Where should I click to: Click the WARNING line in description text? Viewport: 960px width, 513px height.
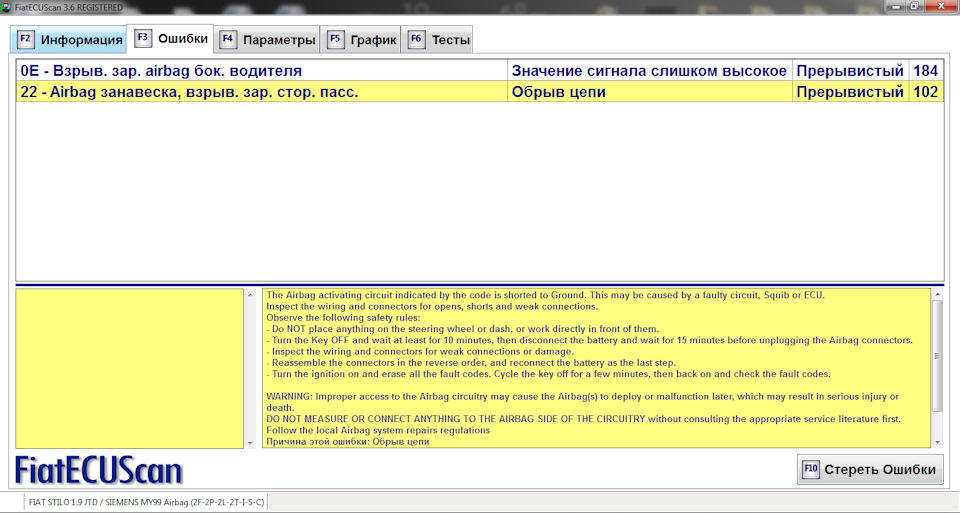tap(582, 402)
